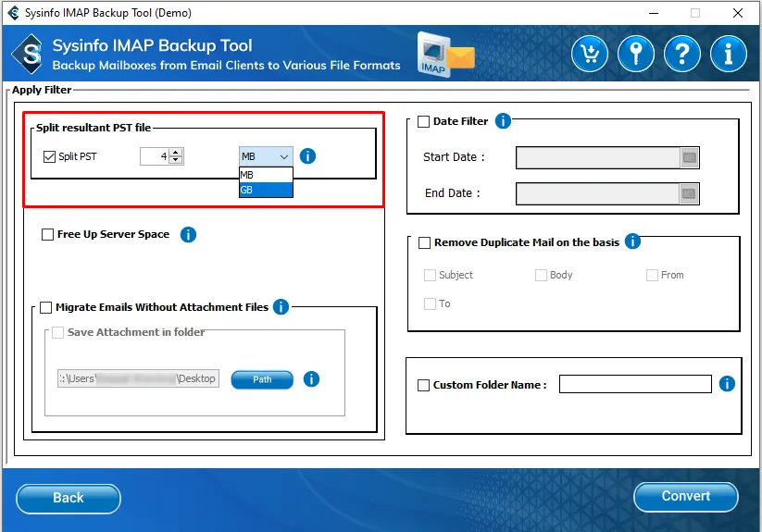Increase split size with up arrow

(x=176, y=153)
